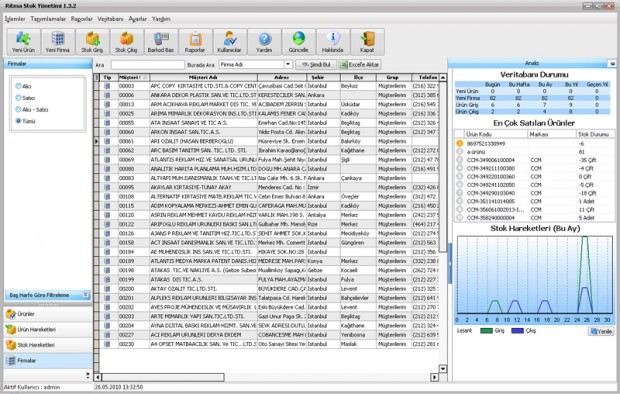The width and height of the screenshot is (620, 394).
Task: Open the Yardım menu in the menu bar
Action: coord(161,19)
